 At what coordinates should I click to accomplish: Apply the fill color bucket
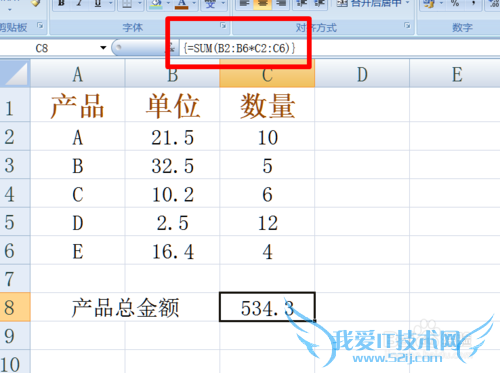156,4
